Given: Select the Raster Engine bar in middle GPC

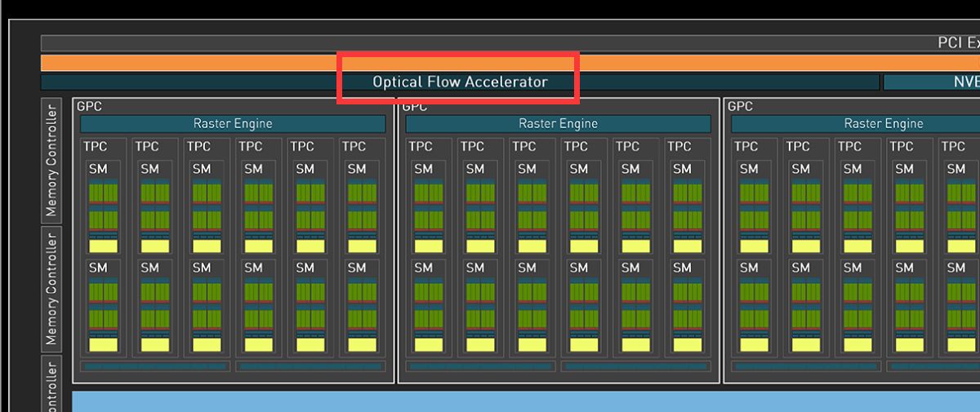Looking at the screenshot, I should tap(558, 124).
